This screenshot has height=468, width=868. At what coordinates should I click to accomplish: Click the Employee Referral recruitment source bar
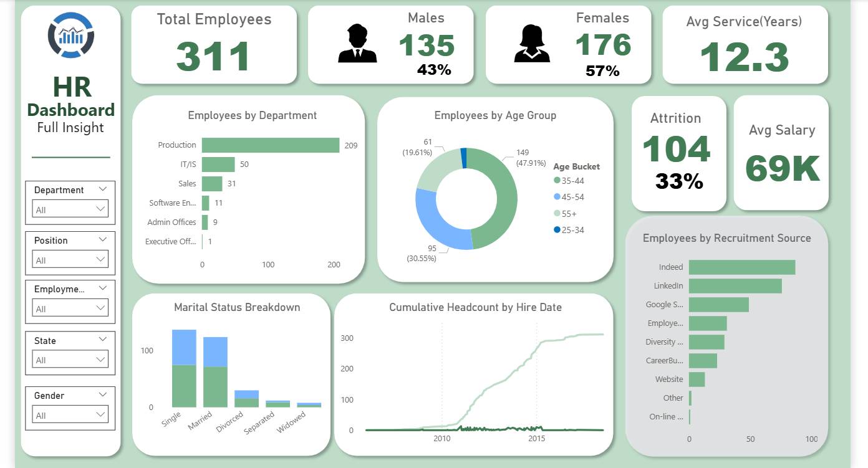click(x=708, y=323)
